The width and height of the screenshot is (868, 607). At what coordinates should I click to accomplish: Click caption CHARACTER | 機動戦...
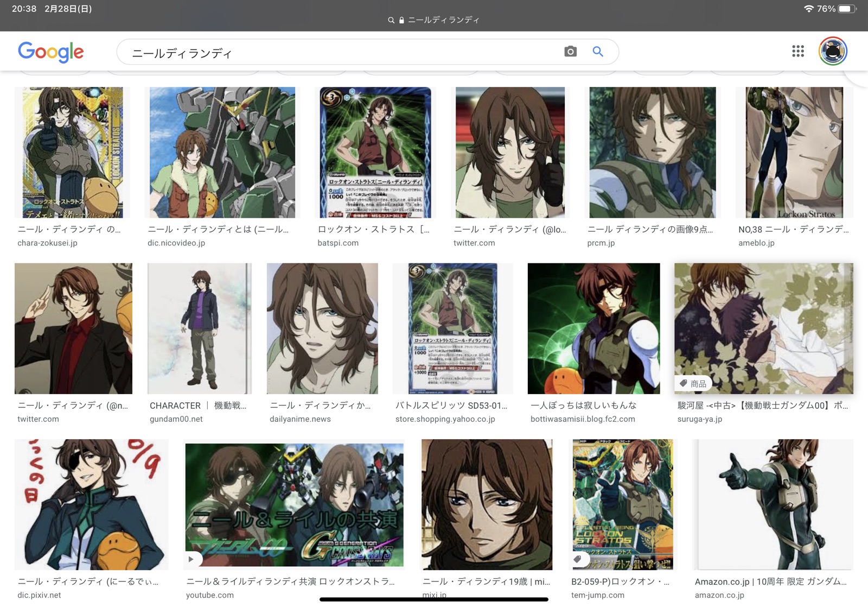click(x=198, y=405)
